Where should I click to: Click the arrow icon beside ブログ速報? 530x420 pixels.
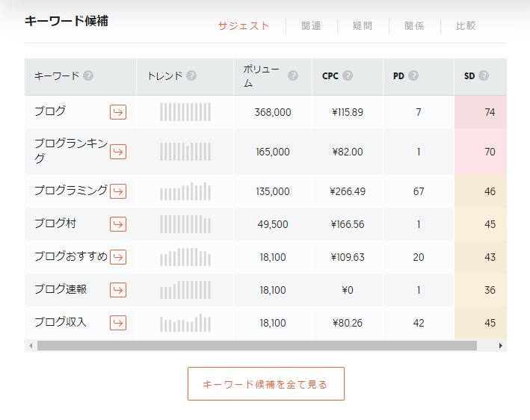118,290
